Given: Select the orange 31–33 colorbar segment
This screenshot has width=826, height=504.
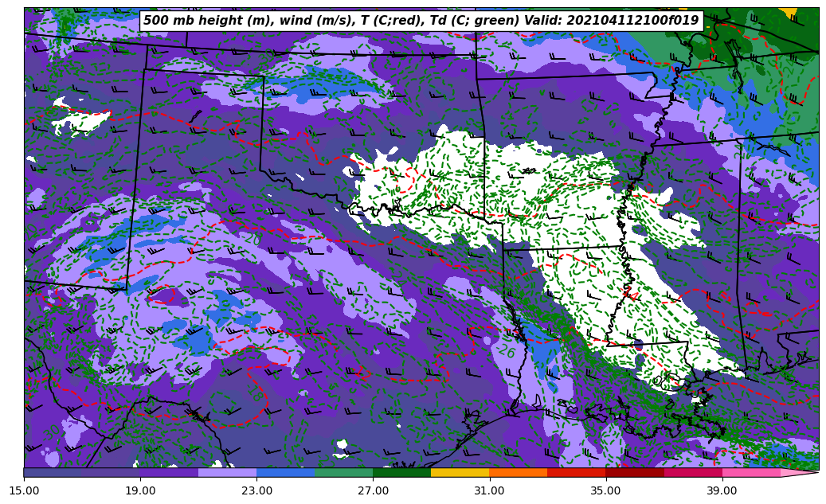Looking at the screenshot, I should pos(519,472).
